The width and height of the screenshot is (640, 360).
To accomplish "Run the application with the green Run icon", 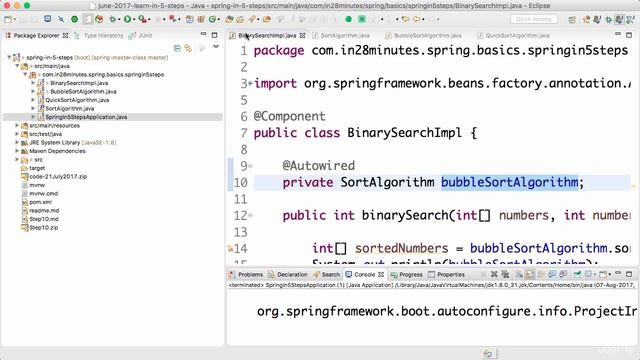I will pos(127,19).
